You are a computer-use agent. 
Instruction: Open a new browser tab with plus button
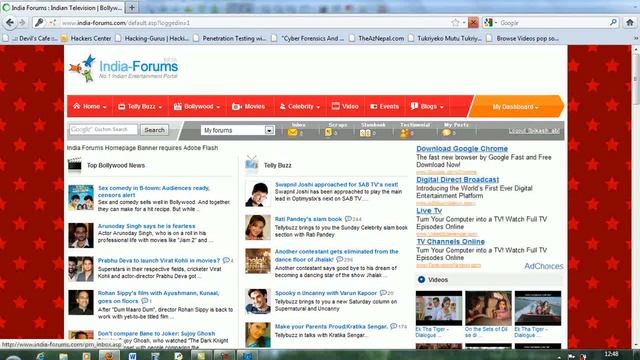(132, 7)
